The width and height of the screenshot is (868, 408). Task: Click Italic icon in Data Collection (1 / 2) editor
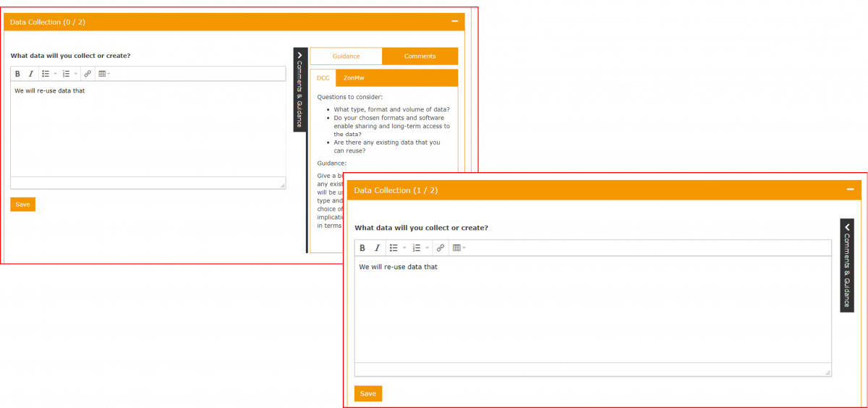[377, 248]
